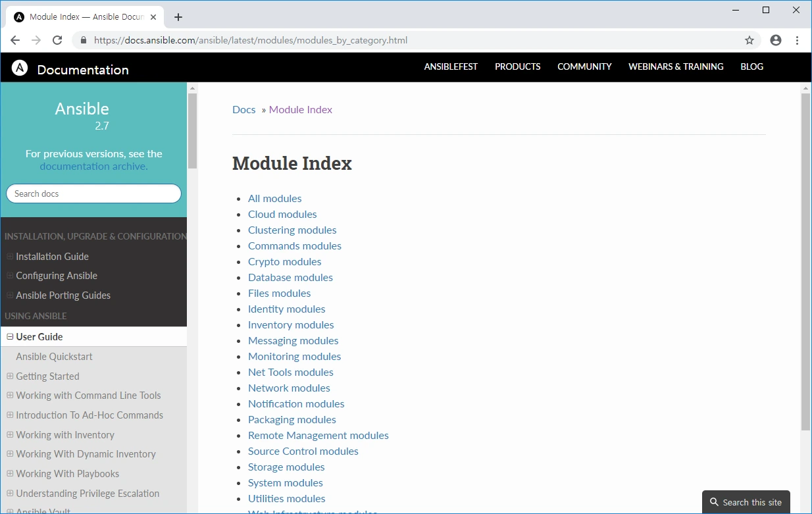Open the PRODUCTS menu item
Image resolution: width=812 pixels, height=514 pixels.
[518, 66]
